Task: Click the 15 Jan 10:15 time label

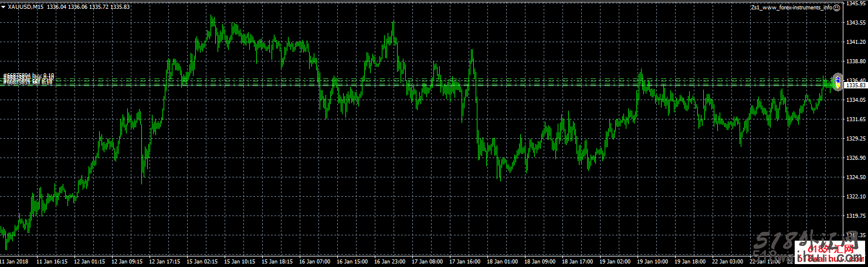Action: coord(241,261)
